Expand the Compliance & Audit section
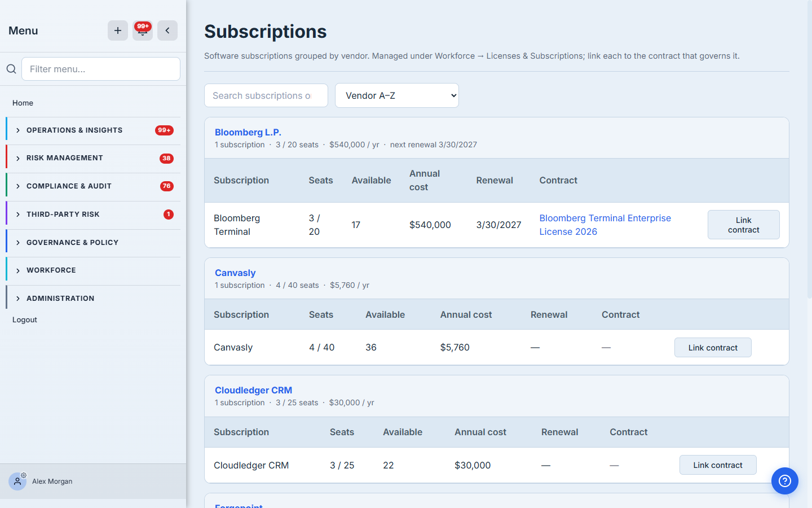 [94, 186]
